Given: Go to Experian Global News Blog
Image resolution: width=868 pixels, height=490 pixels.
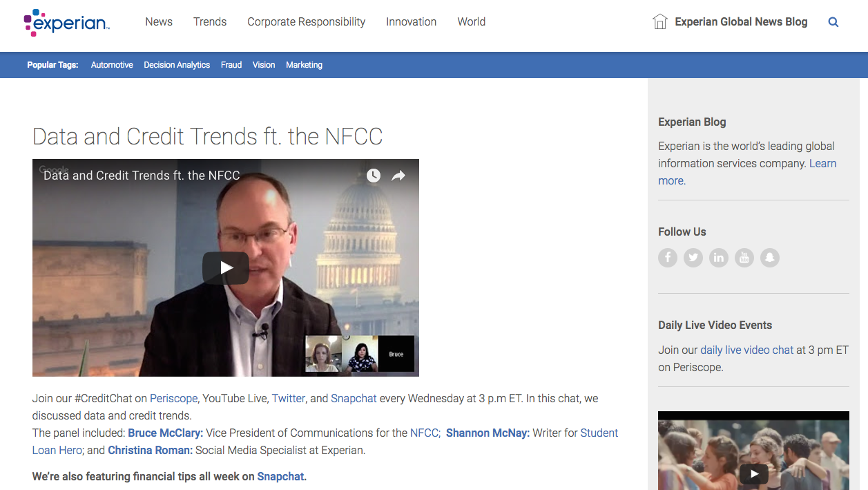Looking at the screenshot, I should point(741,21).
